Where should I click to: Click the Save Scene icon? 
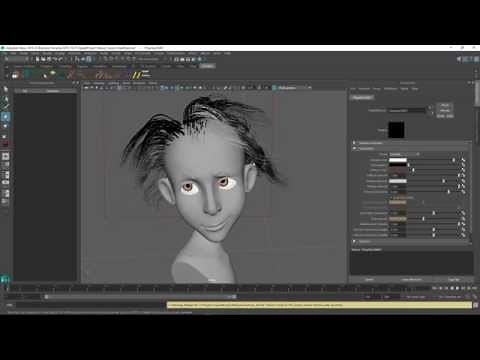(49, 59)
